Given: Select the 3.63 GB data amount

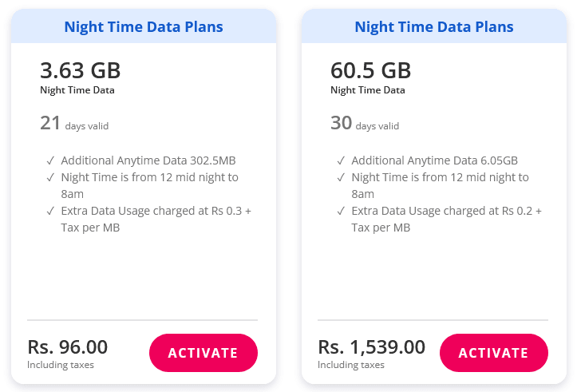Looking at the screenshot, I should (x=80, y=70).
